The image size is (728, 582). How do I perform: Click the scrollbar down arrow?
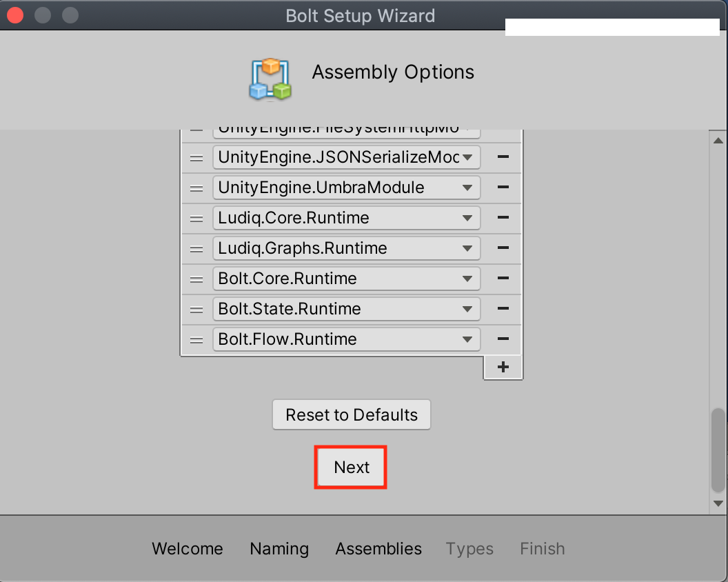tap(717, 503)
